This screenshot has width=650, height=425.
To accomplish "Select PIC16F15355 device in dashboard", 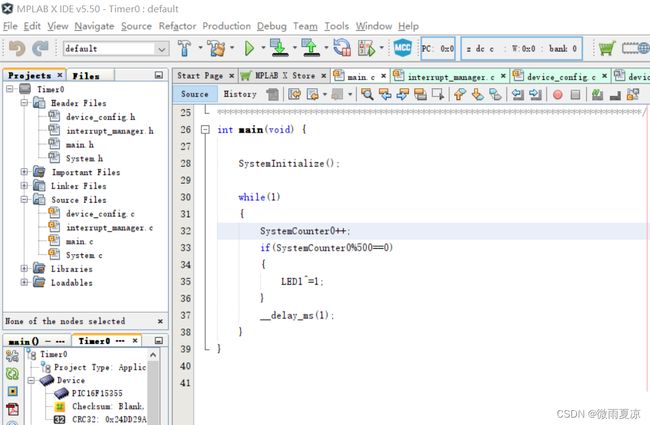I will click(x=97, y=393).
